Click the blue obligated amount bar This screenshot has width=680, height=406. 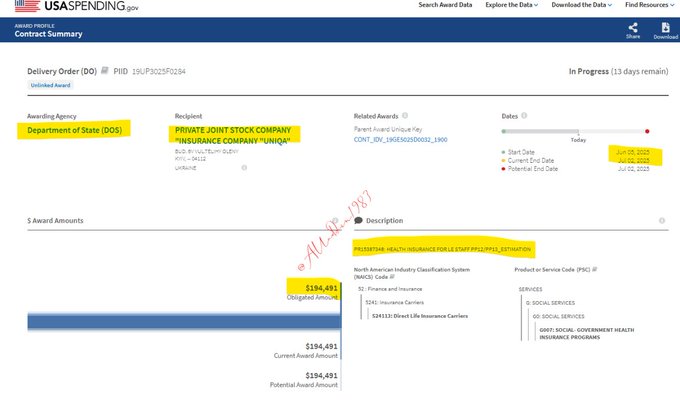(170, 320)
